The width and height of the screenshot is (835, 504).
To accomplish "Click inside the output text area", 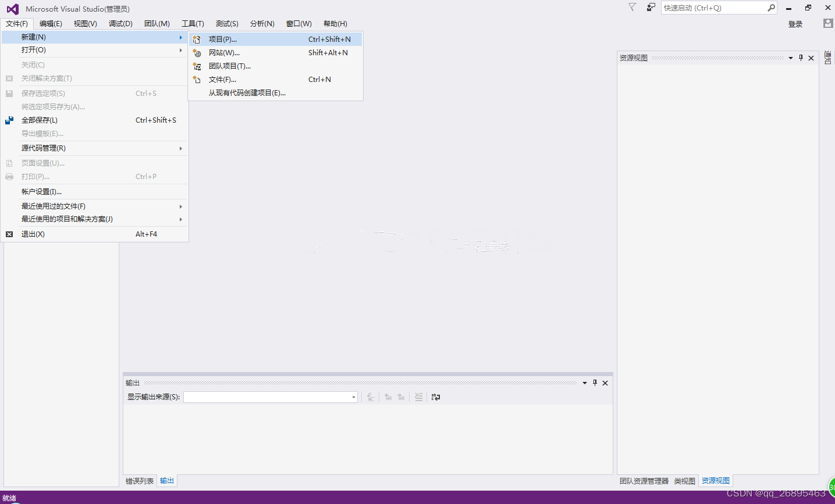I will [368, 439].
